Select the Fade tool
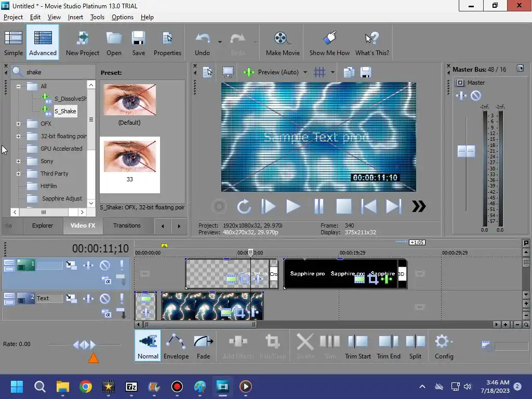Screen dimensions: 532x399 [203, 345]
